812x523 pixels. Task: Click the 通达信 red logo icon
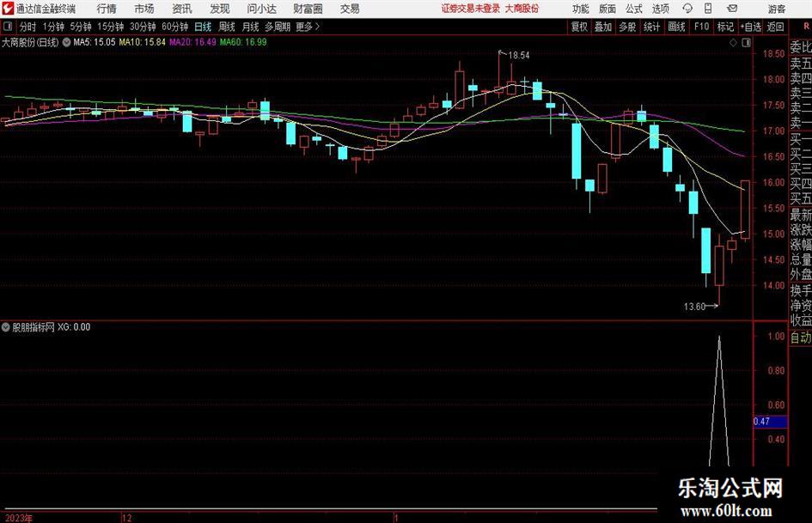[x=8, y=9]
